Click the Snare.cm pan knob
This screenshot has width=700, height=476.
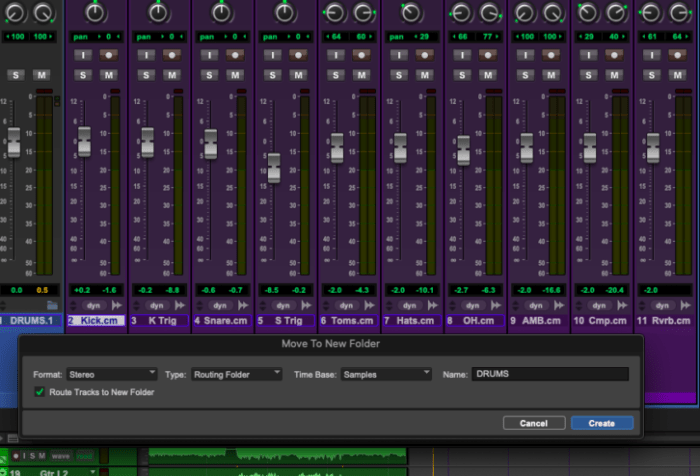(221, 13)
